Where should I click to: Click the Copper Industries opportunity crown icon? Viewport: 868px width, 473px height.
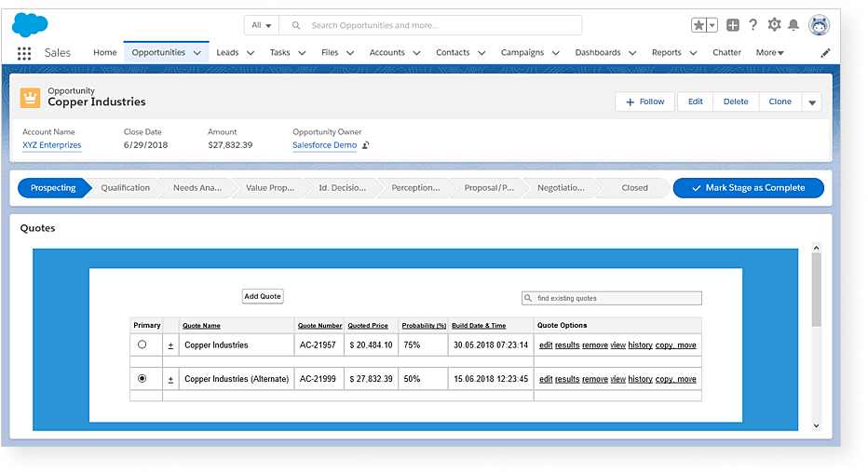tap(30, 98)
